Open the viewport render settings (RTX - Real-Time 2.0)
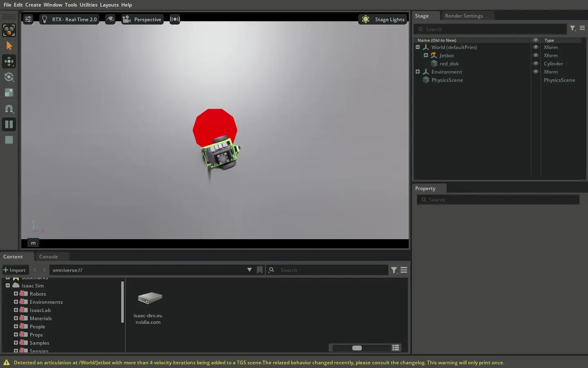Image resolution: width=588 pixels, height=368 pixels. click(69, 19)
